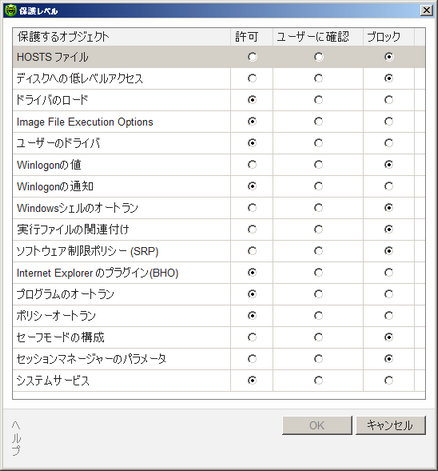Set セーフモードの構成 to 許可
The image size is (438, 471).
pyautogui.click(x=252, y=337)
